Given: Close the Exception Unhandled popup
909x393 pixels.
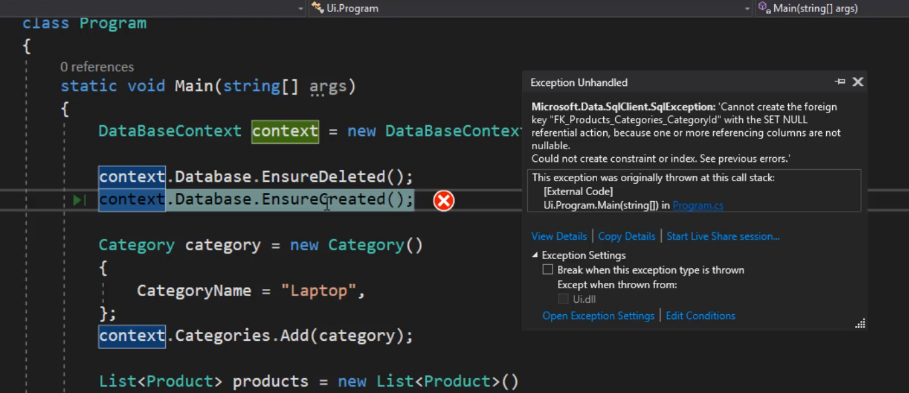Looking at the screenshot, I should click(858, 82).
